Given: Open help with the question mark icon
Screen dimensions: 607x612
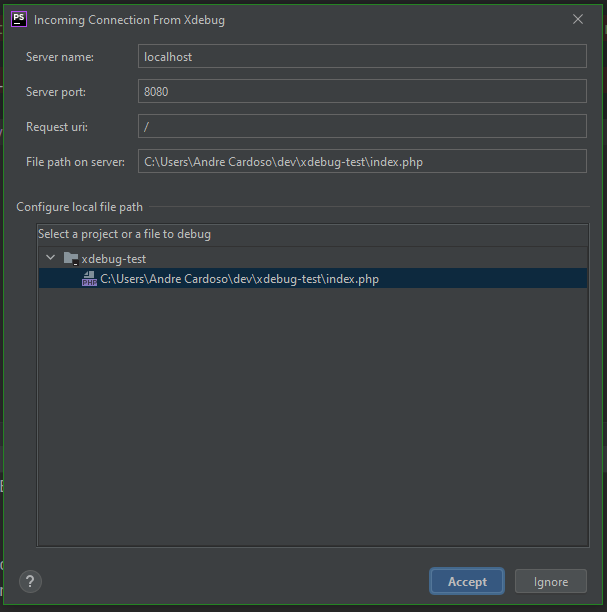Looking at the screenshot, I should point(30,582).
